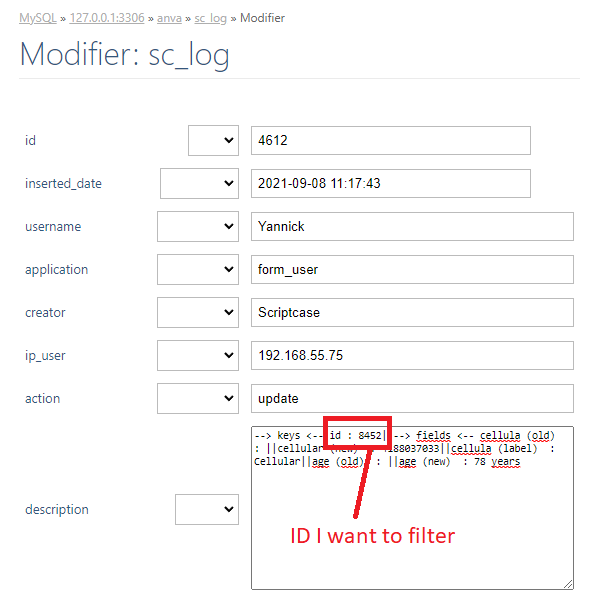Image resolution: width=591 pixels, height=596 pixels.
Task: Focus the action field showing update
Action: [x=412, y=398]
